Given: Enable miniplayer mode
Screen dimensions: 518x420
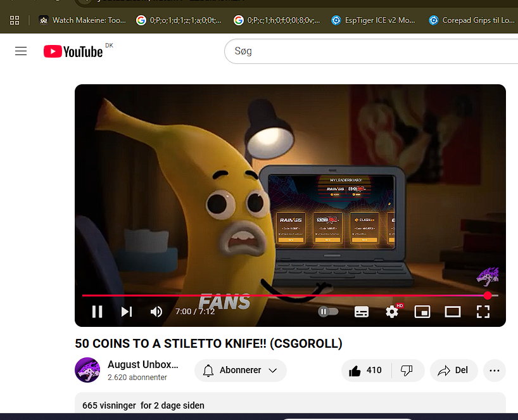Looking at the screenshot, I should [x=422, y=311].
